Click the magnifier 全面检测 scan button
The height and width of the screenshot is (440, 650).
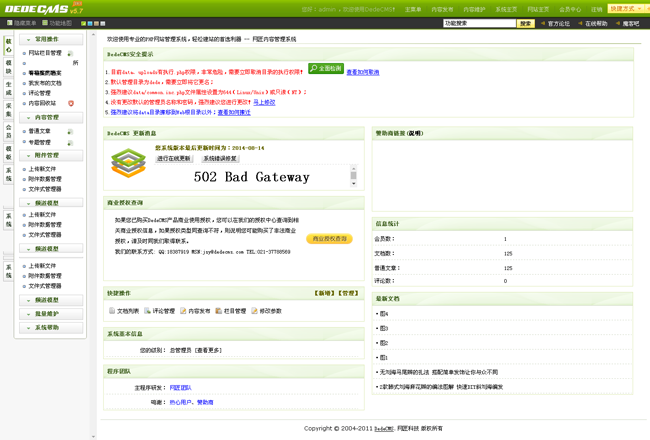coord(326,68)
